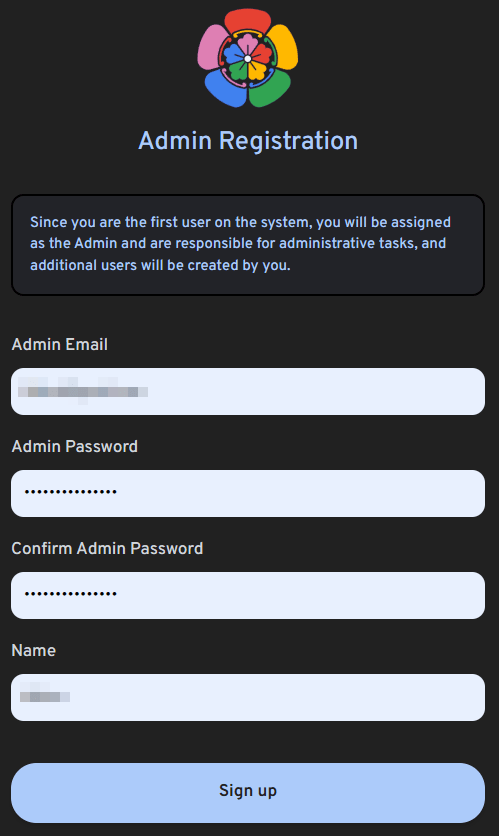Image resolution: width=499 pixels, height=836 pixels.
Task: Click the Admin Registration heading
Action: (x=248, y=141)
